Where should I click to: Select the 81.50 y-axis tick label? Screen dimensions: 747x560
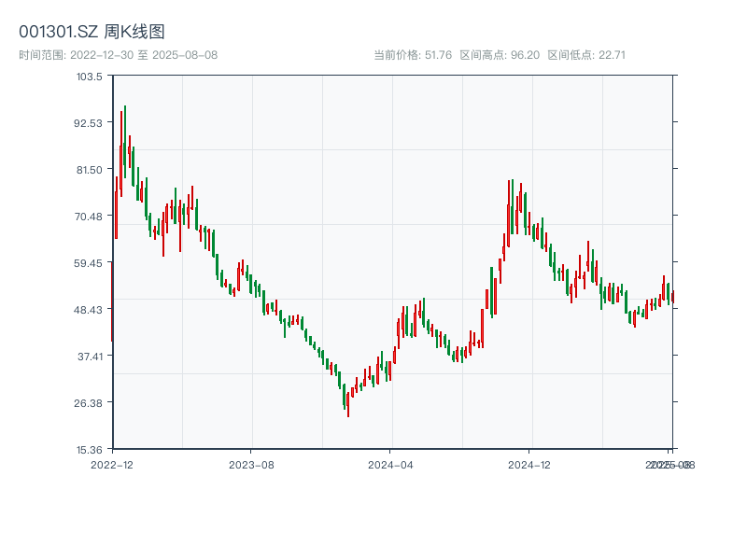click(x=89, y=169)
